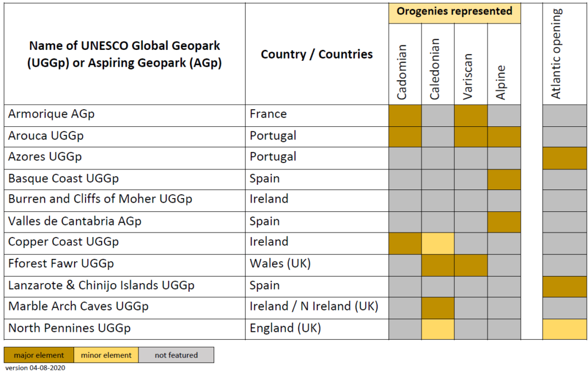The image size is (588, 372).
Task: Click Valles de Cantabria's Alpine major cell
Action: [x=504, y=222]
